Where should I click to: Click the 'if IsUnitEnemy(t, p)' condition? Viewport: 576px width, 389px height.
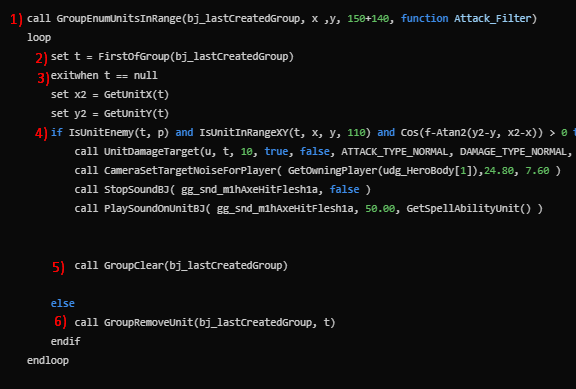[x=110, y=133]
